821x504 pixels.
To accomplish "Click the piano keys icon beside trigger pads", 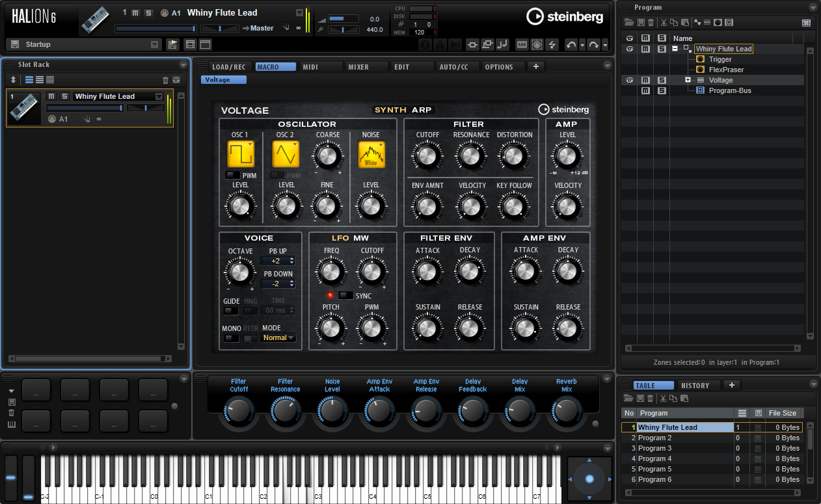I will tap(12, 425).
